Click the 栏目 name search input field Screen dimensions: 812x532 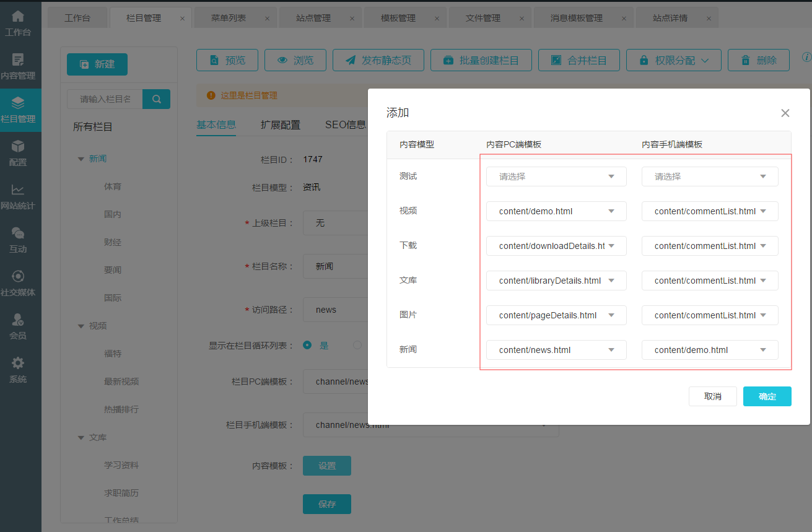coord(105,99)
